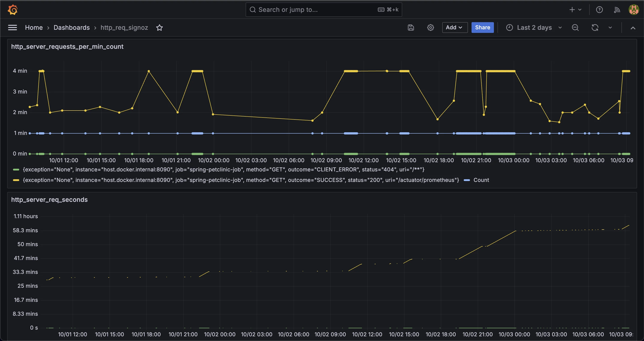Toggle CLIENT_ERROR 404 legend series
The image size is (644, 341).
(x=223, y=170)
